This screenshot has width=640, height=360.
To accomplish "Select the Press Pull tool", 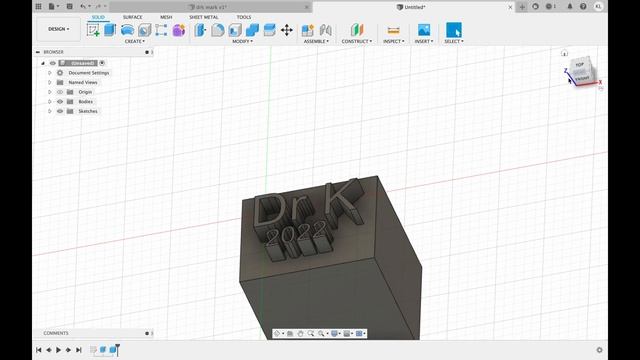I will (200, 30).
